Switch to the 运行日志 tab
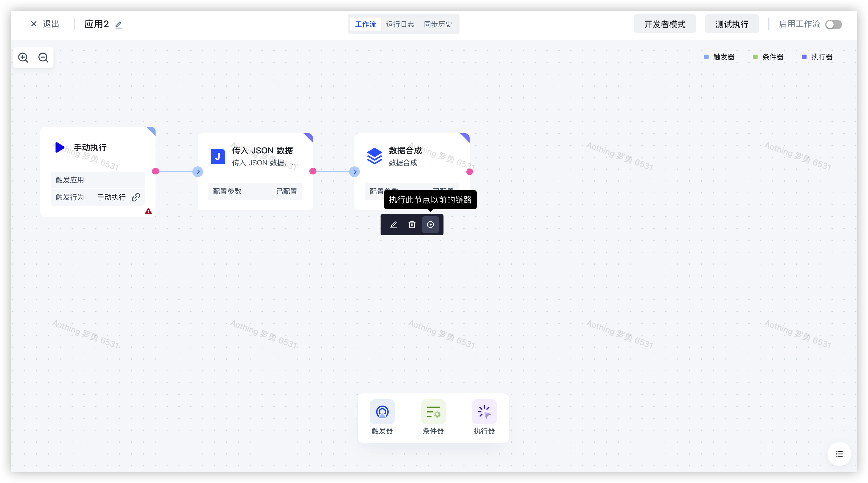Image resolution: width=868 pixels, height=483 pixels. 400,24
